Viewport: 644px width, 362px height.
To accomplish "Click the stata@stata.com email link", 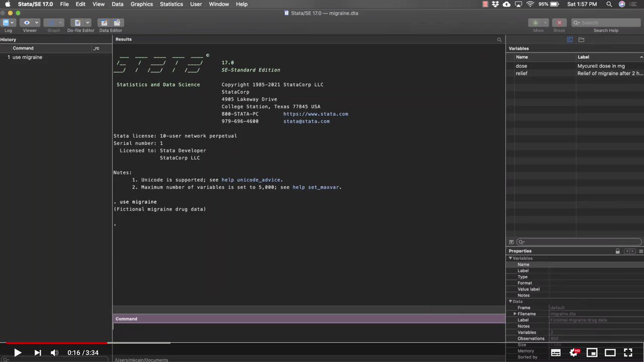I will pos(306,121).
